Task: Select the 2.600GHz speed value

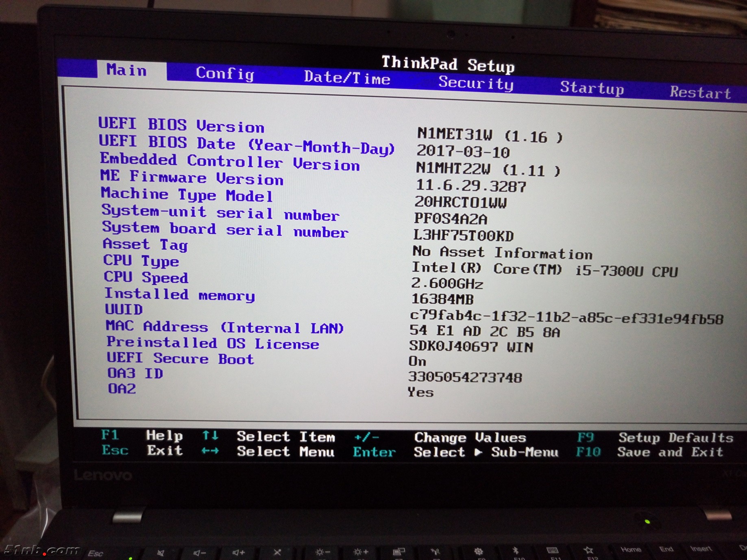Action: click(x=447, y=283)
